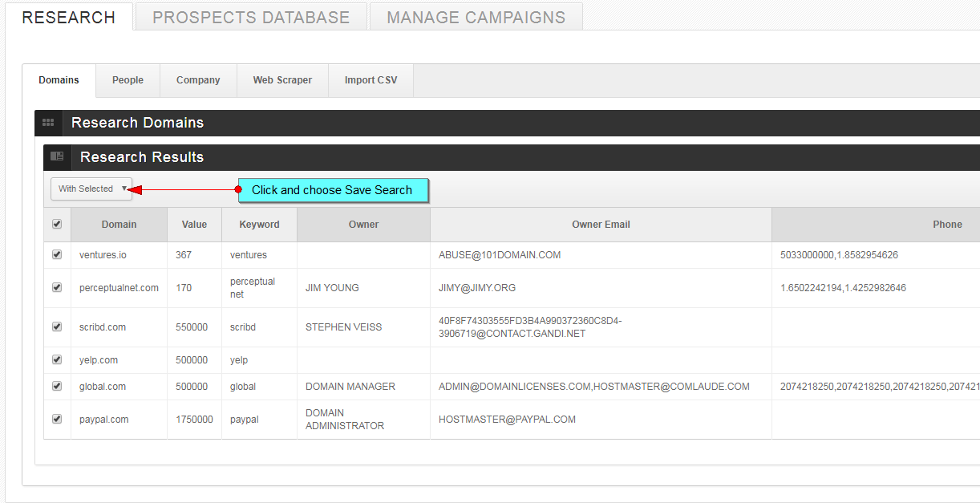Sort by the Domain column header

[119, 225]
